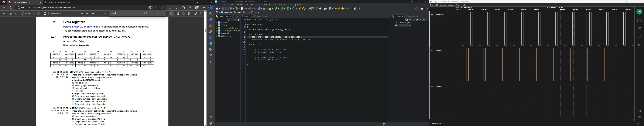Open the Navigate menu in STM32CubeIDE

(x=249, y=5)
